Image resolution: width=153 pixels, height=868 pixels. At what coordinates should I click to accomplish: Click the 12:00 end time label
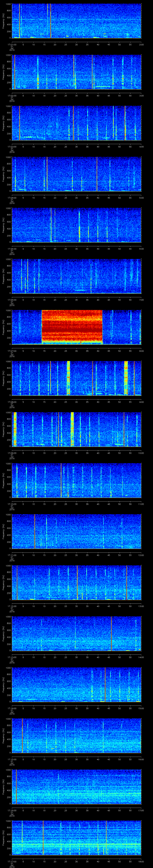[141, 555]
